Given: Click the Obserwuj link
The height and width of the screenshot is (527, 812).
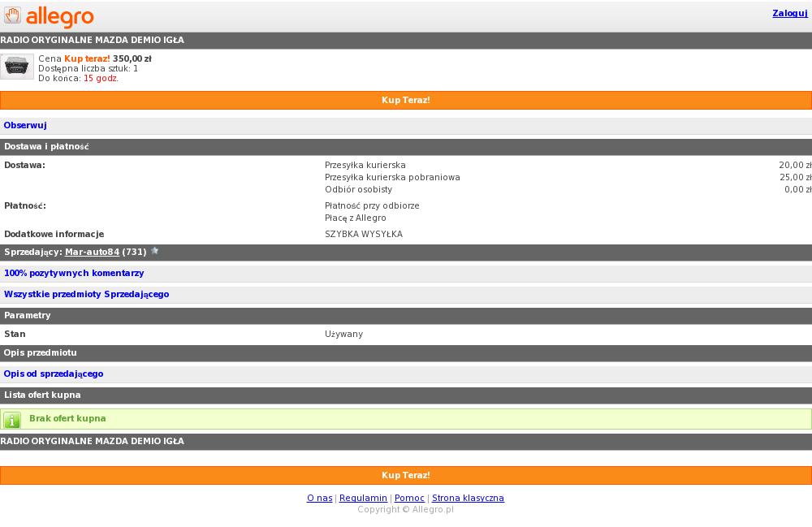Looking at the screenshot, I should pyautogui.click(x=25, y=125).
